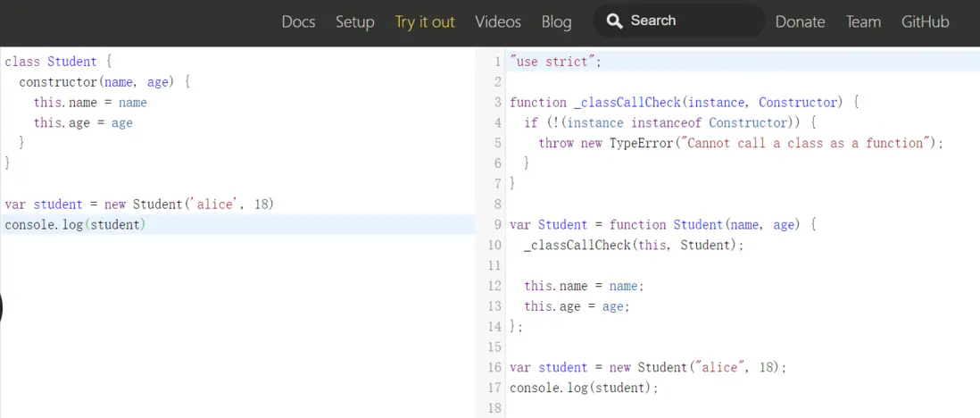Click line number 10 in the output gutter

pyautogui.click(x=494, y=245)
